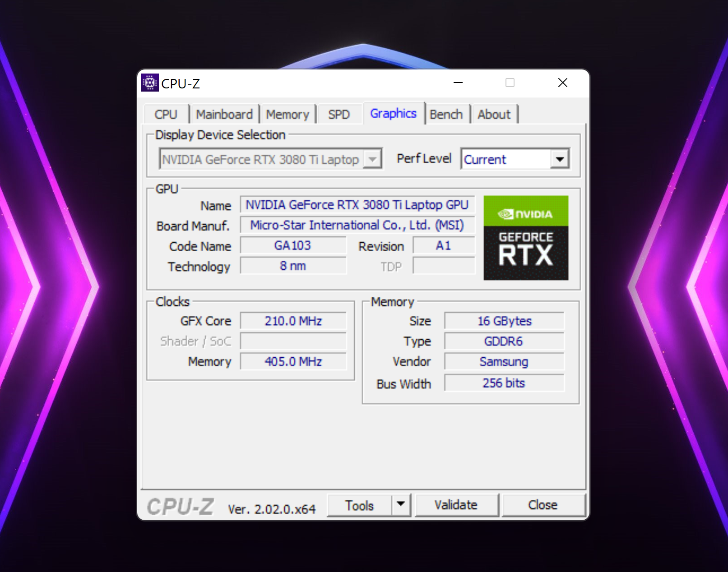Click the memory Size 16 GBytes value
Screen dimensions: 728x572
504,321
